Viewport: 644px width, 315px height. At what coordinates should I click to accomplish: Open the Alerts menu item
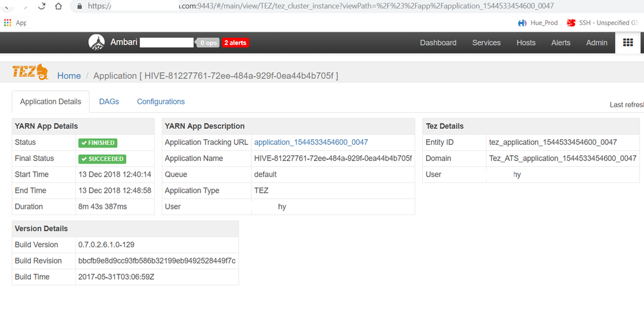[561, 43]
